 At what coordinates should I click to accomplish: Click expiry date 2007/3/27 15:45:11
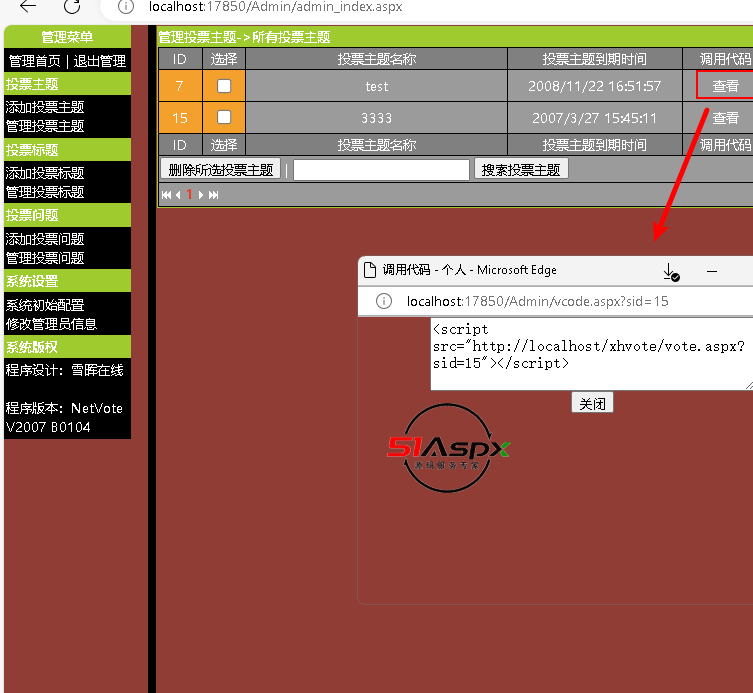595,118
